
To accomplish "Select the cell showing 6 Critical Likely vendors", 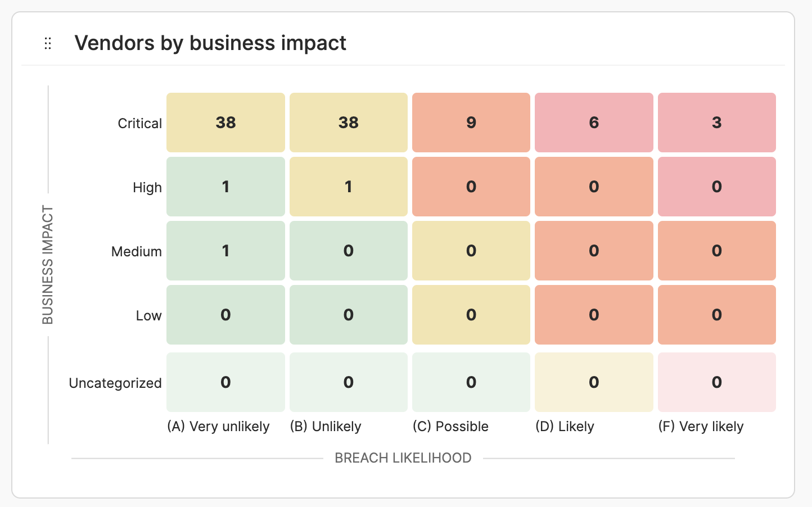I will click(x=594, y=123).
